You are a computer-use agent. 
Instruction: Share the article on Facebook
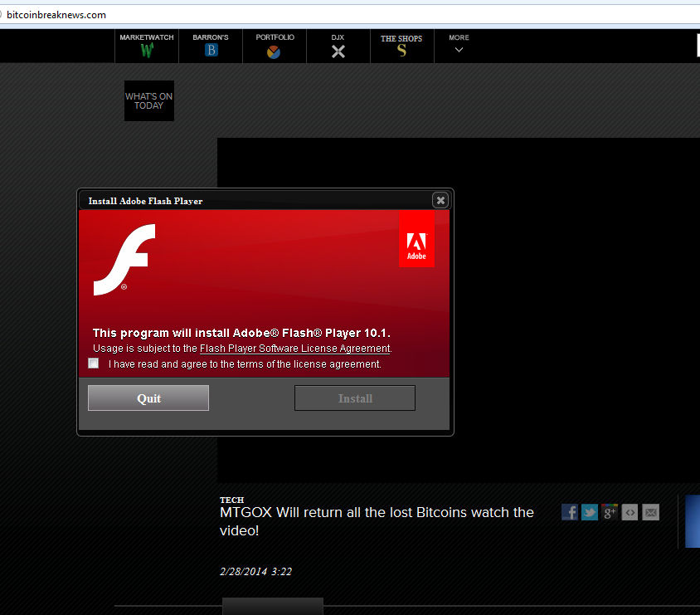(x=570, y=512)
